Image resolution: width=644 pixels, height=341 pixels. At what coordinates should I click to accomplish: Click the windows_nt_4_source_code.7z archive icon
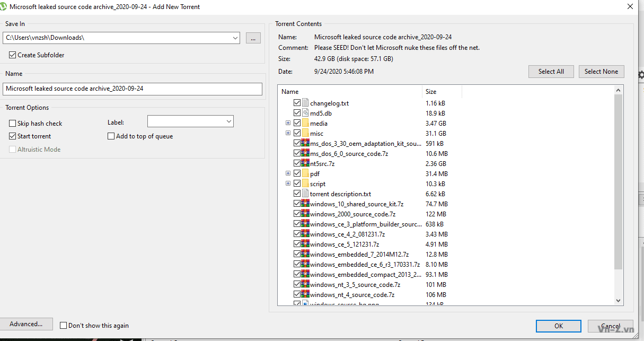pyautogui.click(x=305, y=294)
